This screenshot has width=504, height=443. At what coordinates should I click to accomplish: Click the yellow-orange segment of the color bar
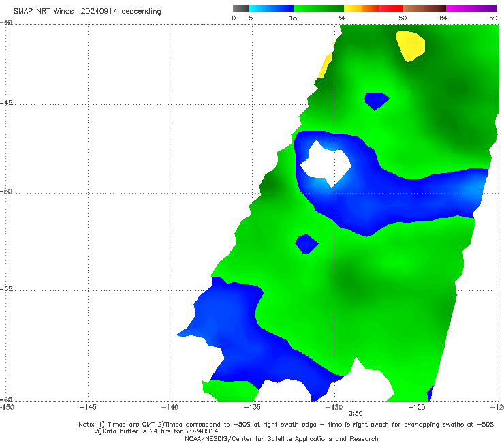[x=361, y=8]
